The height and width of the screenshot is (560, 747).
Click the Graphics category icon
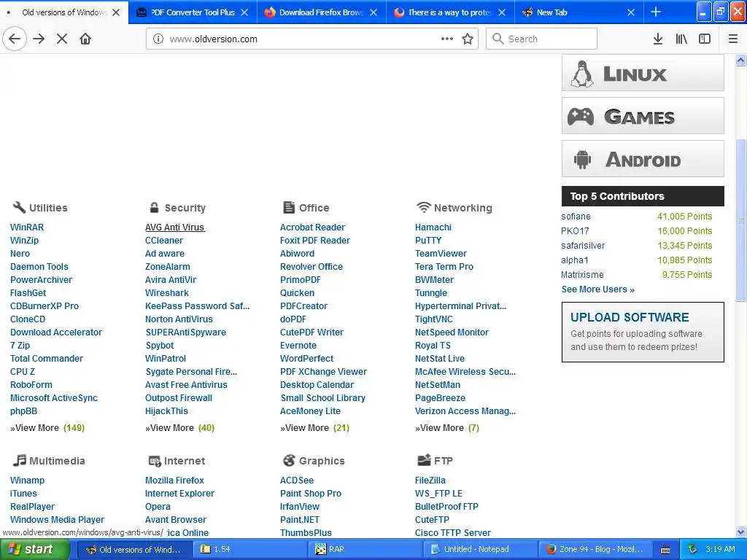point(289,461)
